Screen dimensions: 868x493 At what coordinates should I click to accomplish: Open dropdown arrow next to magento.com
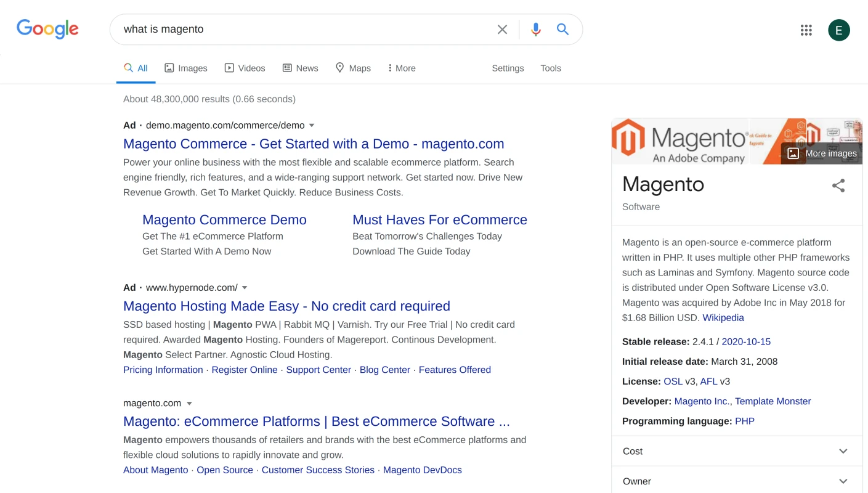[x=189, y=404]
